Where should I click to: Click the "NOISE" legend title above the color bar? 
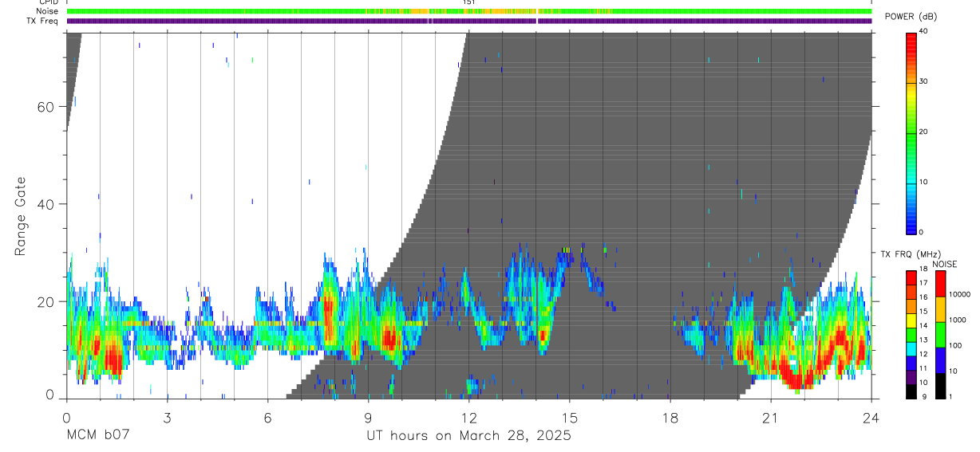coord(945,265)
